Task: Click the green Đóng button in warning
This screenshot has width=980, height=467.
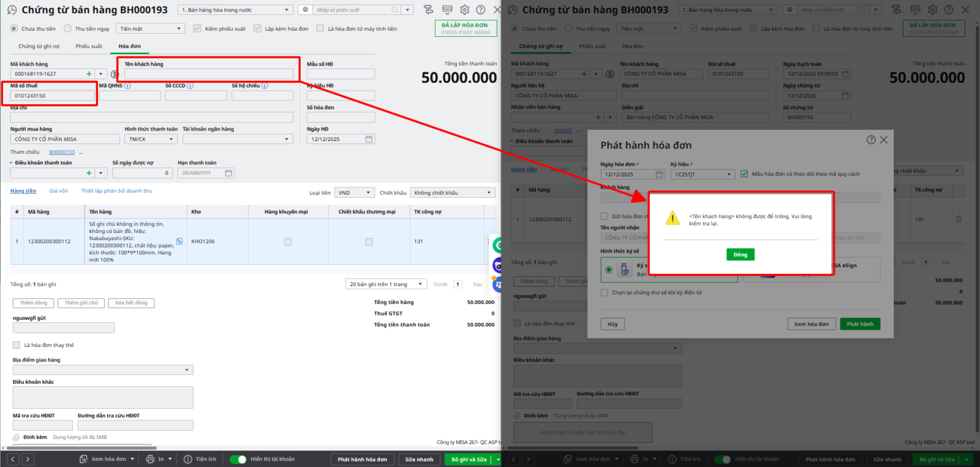Action: pyautogui.click(x=740, y=254)
